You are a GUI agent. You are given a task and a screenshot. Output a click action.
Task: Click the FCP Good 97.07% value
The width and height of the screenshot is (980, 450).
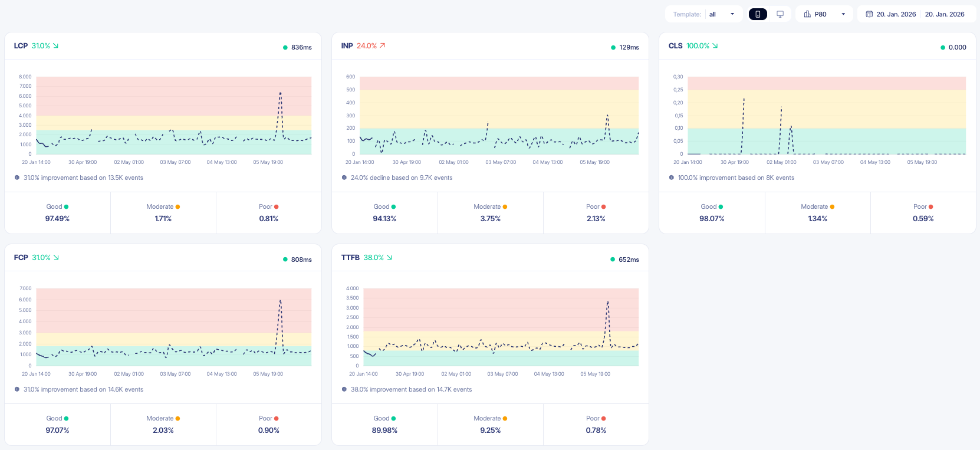(x=57, y=431)
